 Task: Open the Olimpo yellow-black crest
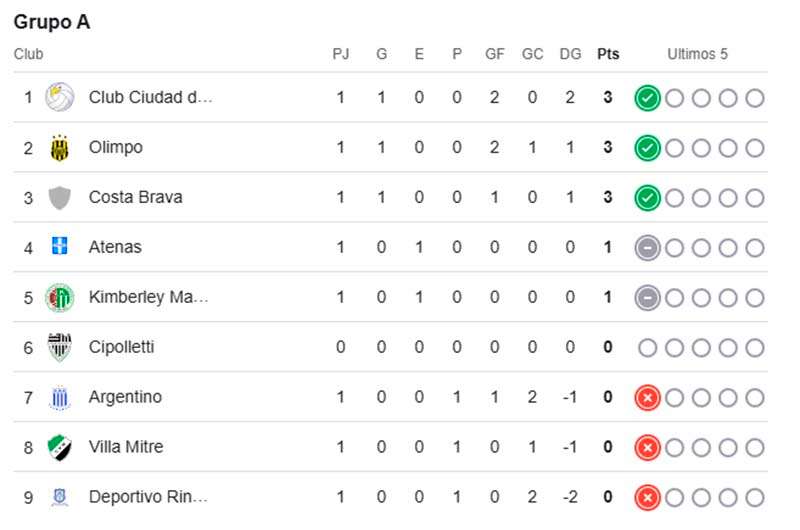[60, 147]
